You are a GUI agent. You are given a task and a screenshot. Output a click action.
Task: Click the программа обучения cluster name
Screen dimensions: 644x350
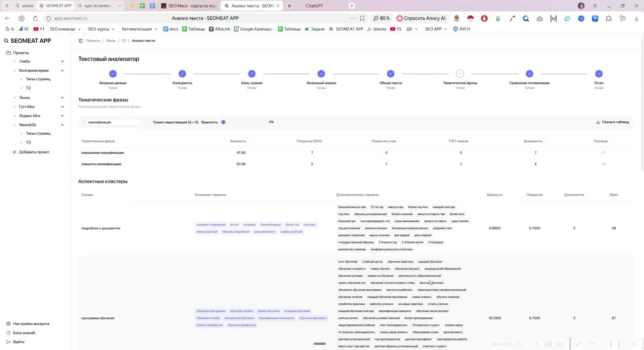coord(98,318)
